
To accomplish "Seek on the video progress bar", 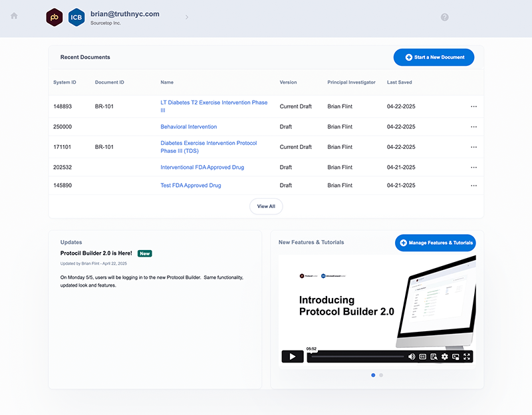I will [x=358, y=356].
